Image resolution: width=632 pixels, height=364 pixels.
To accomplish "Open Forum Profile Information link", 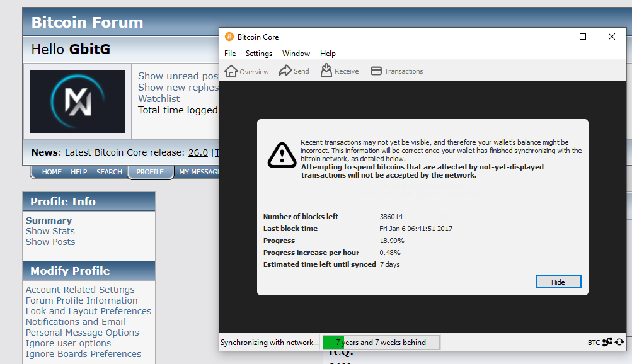I will [x=82, y=300].
